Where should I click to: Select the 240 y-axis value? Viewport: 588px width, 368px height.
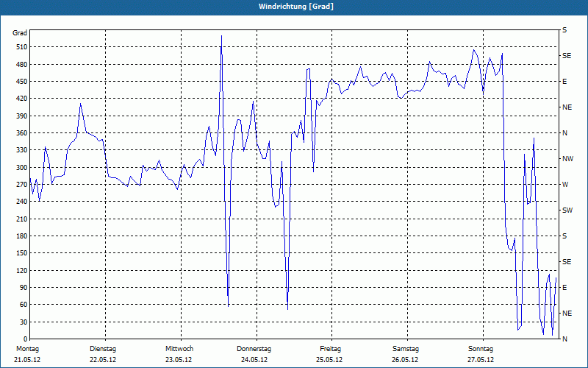[22, 202]
